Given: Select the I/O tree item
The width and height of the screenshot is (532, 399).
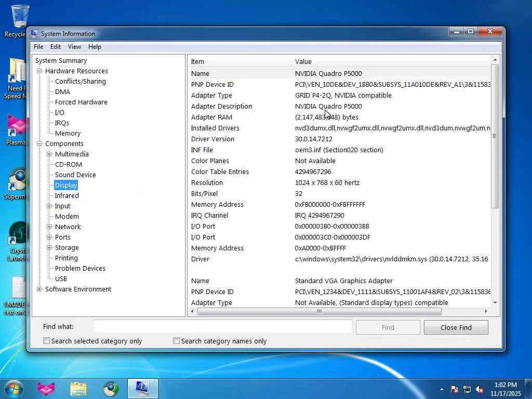Looking at the screenshot, I should [59, 112].
